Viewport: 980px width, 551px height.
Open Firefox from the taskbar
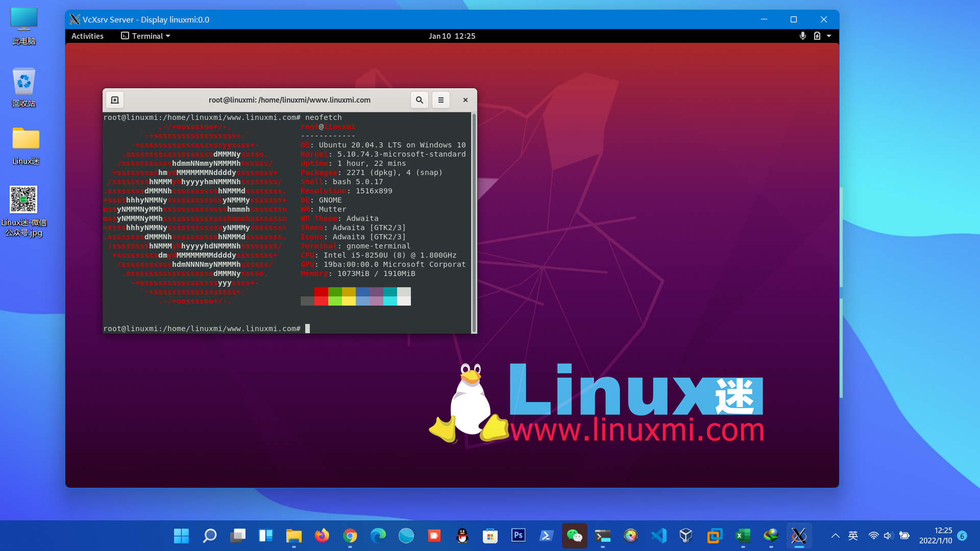coord(322,536)
